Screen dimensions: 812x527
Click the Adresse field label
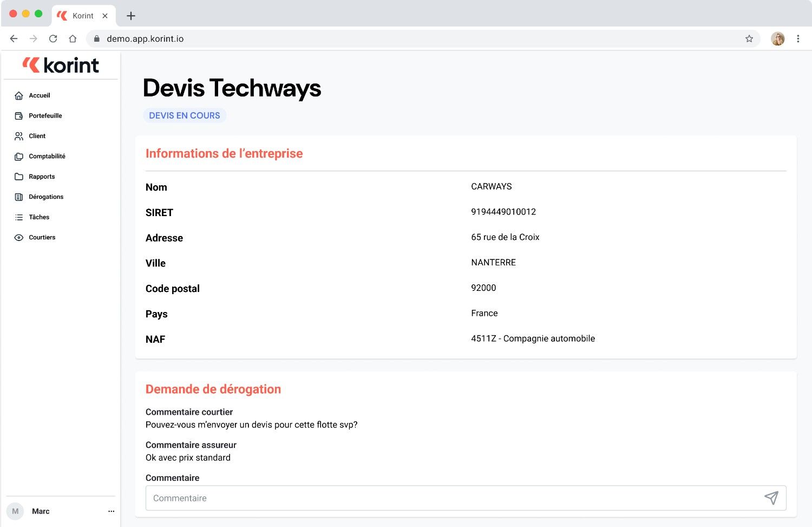(x=164, y=238)
